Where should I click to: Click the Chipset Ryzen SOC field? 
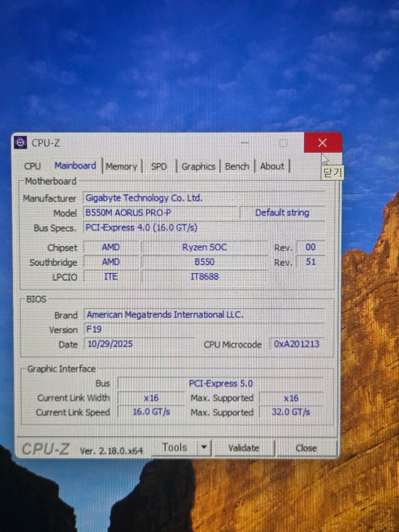pos(204,247)
